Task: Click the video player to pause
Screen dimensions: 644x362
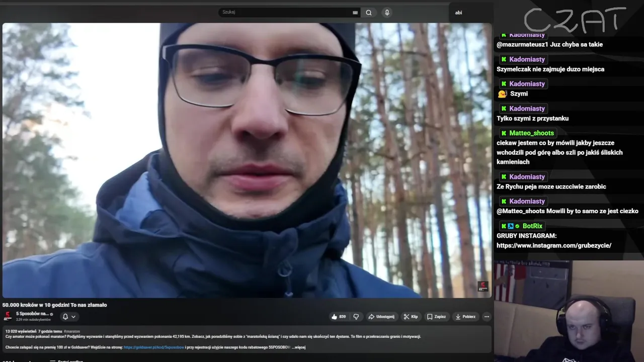Action: coord(247,160)
